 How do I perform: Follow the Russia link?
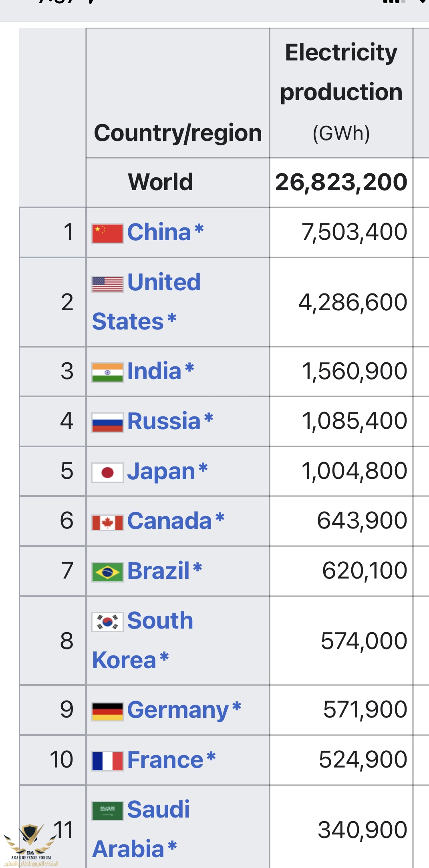[x=164, y=421]
